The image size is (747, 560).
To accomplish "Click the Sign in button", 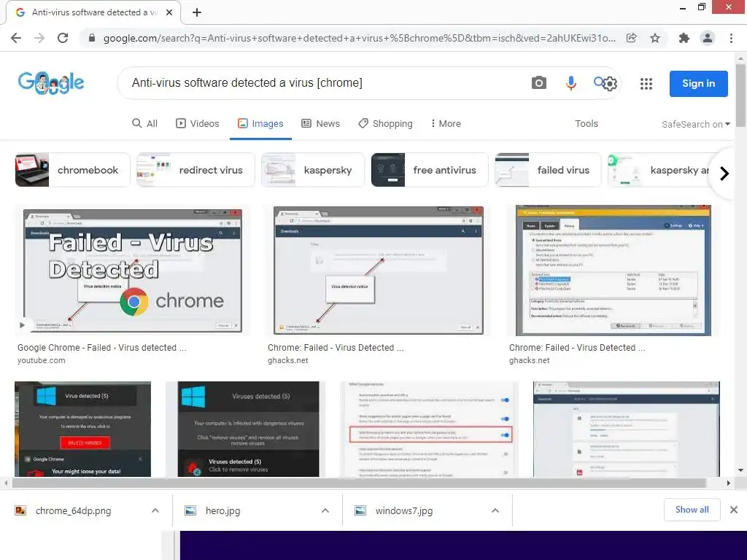I will [x=698, y=84].
